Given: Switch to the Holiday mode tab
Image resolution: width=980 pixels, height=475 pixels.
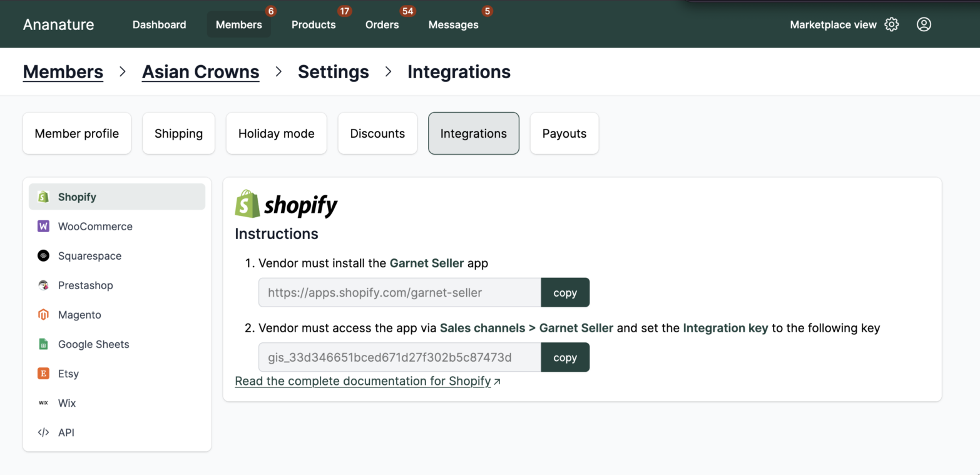Looking at the screenshot, I should (276, 133).
